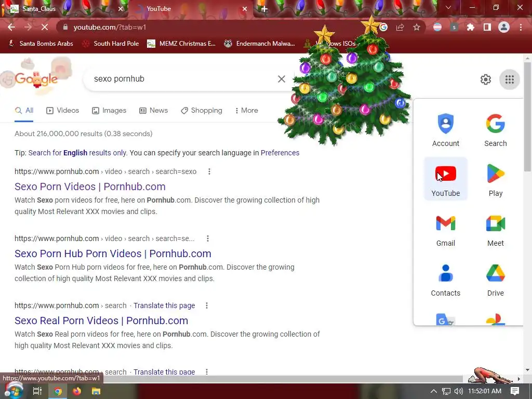Viewport: 532px width, 399px height.
Task: Open YouTube in Google apps panel
Action: (445, 179)
